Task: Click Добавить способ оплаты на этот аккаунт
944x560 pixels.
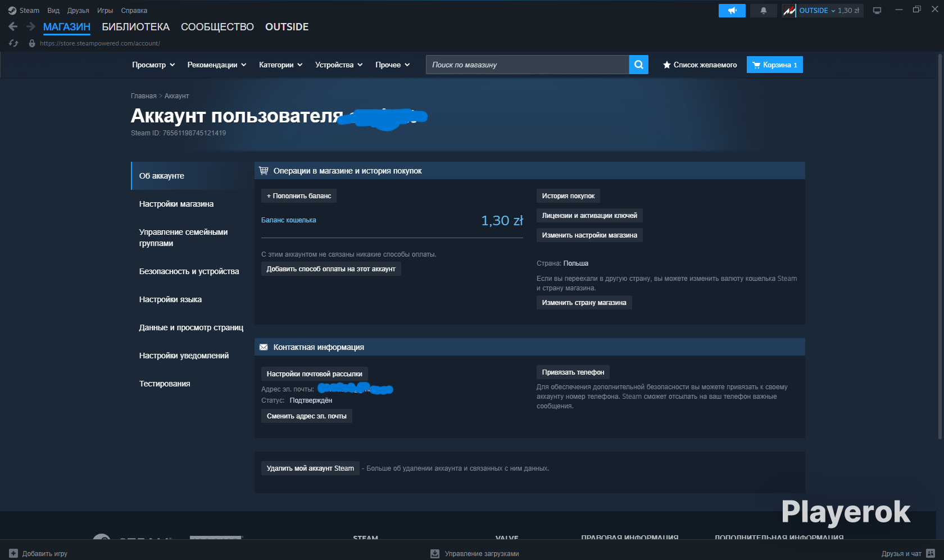Action: point(331,269)
